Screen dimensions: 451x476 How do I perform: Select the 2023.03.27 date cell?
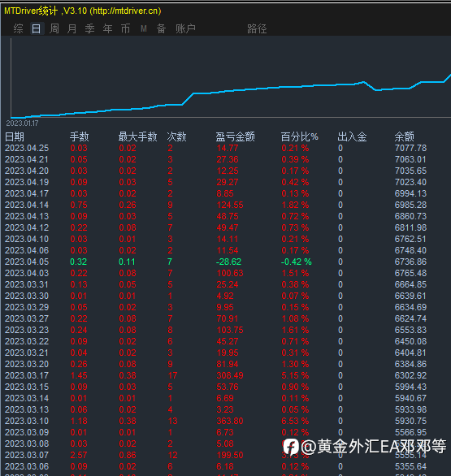click(27, 318)
